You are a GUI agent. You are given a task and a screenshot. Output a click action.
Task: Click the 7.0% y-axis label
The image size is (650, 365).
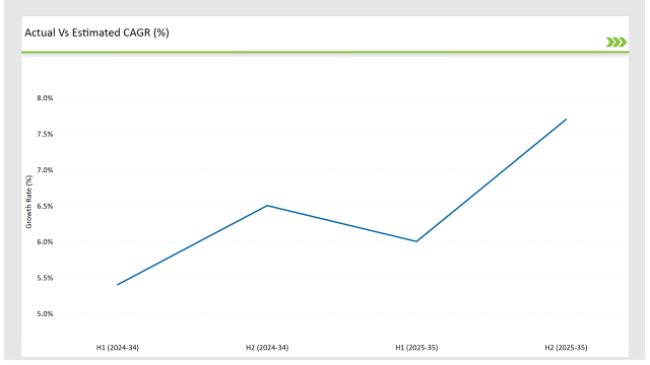45,170
